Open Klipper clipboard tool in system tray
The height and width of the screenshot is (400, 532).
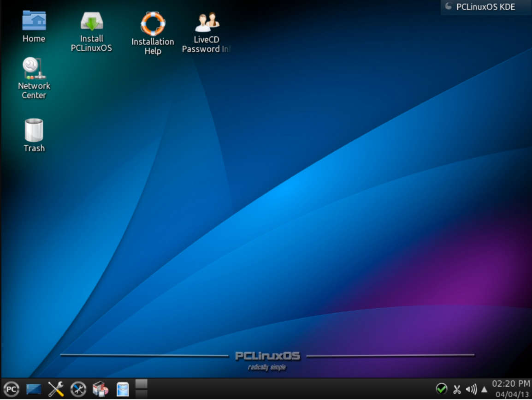tap(457, 389)
